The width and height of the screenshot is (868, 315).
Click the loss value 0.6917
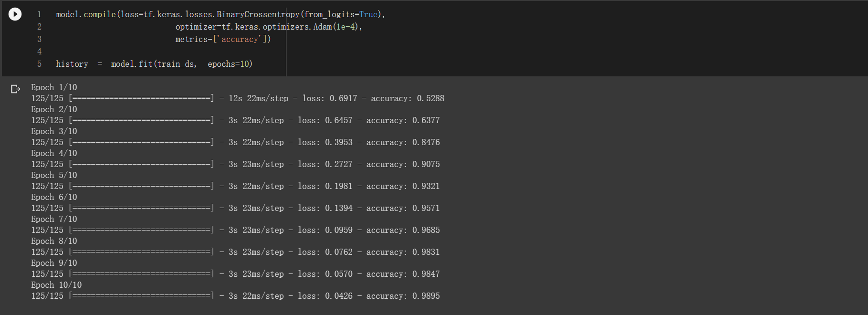point(343,98)
